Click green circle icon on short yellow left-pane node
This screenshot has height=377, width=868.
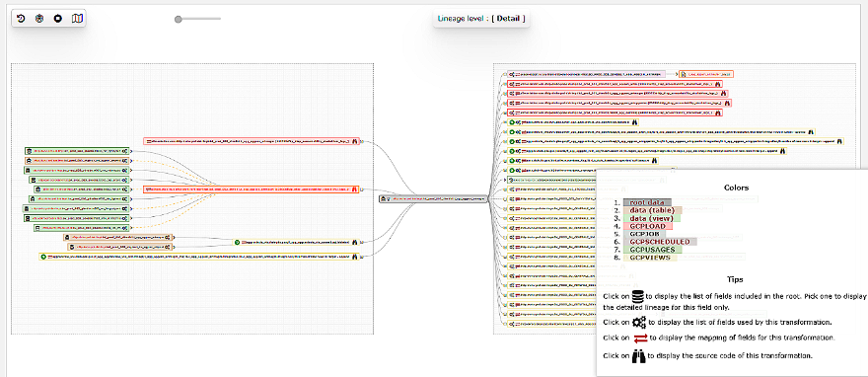click(x=237, y=242)
